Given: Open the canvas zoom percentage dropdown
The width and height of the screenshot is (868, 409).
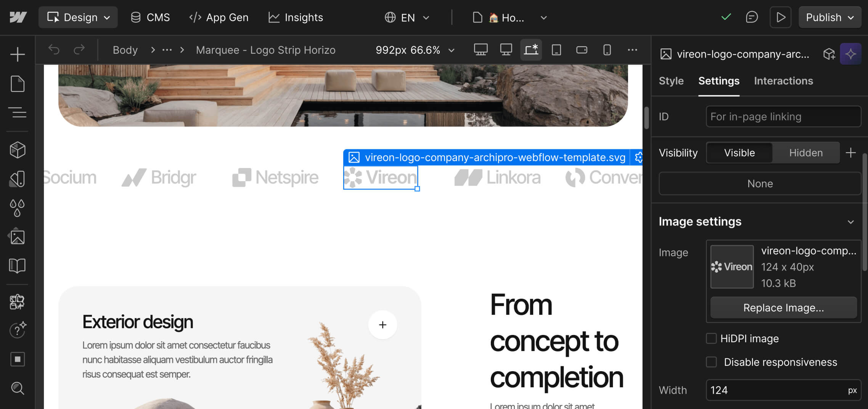Looking at the screenshot, I should click(x=415, y=50).
